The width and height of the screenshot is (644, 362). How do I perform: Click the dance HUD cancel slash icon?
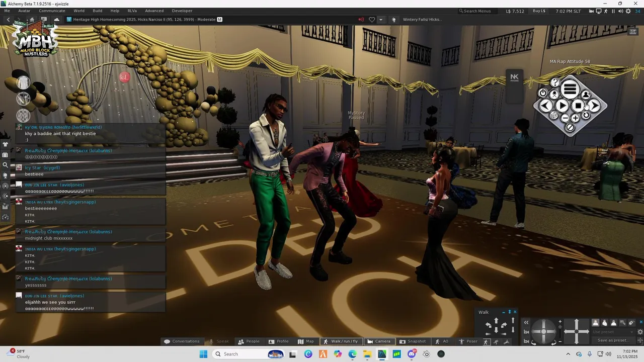click(570, 127)
